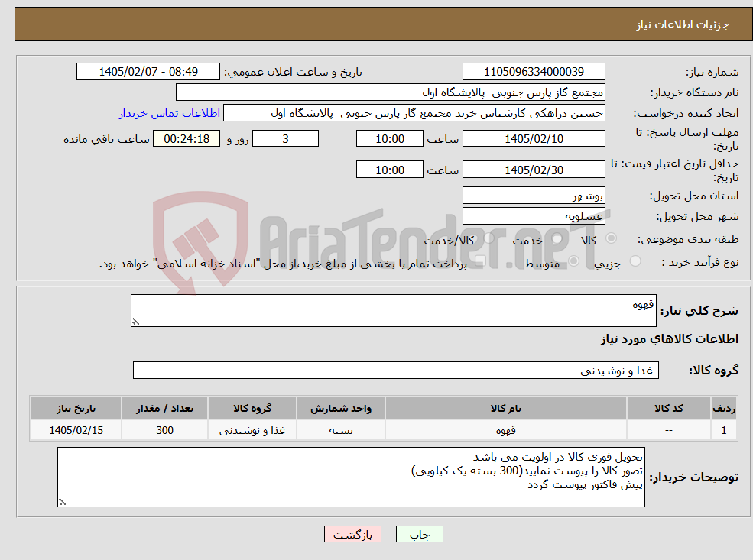Select the جزیی purchase type radio
Image resolution: width=753 pixels, height=560 pixels.
[x=635, y=261]
